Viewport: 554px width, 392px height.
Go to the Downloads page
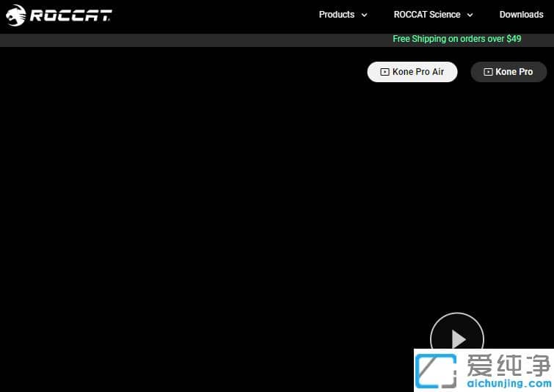tap(521, 15)
